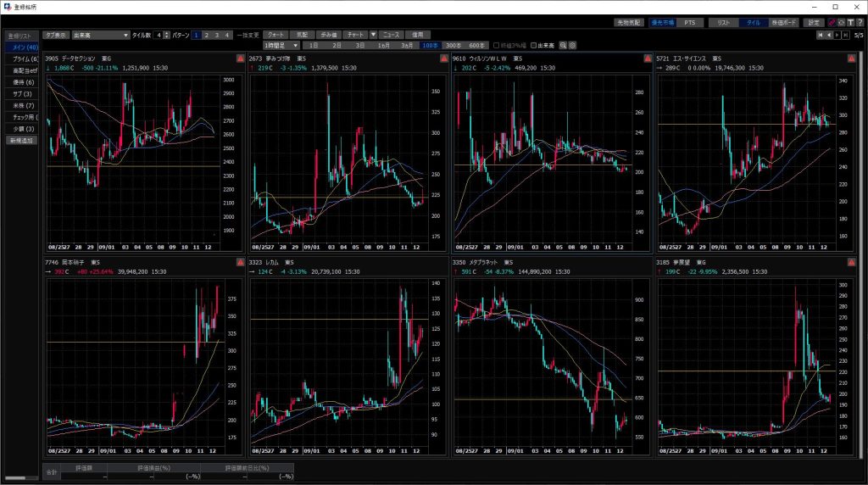The height and width of the screenshot is (485, 868).
Task: Click the 新規追加 button
Action: click(21, 140)
